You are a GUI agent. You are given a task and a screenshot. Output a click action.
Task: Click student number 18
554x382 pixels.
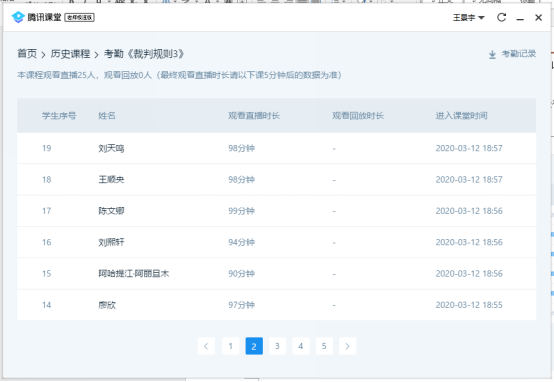[x=47, y=180]
